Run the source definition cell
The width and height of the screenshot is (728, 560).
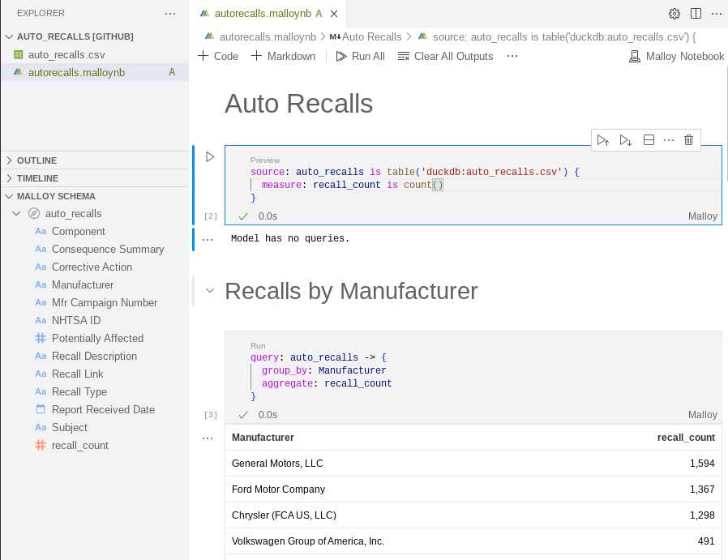point(210,157)
